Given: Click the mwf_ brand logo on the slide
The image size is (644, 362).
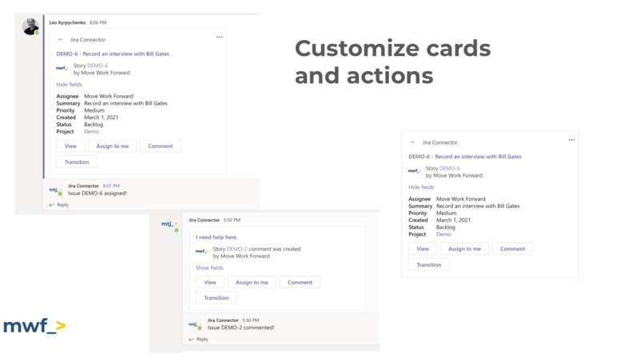Looking at the screenshot, I should (x=34, y=326).
